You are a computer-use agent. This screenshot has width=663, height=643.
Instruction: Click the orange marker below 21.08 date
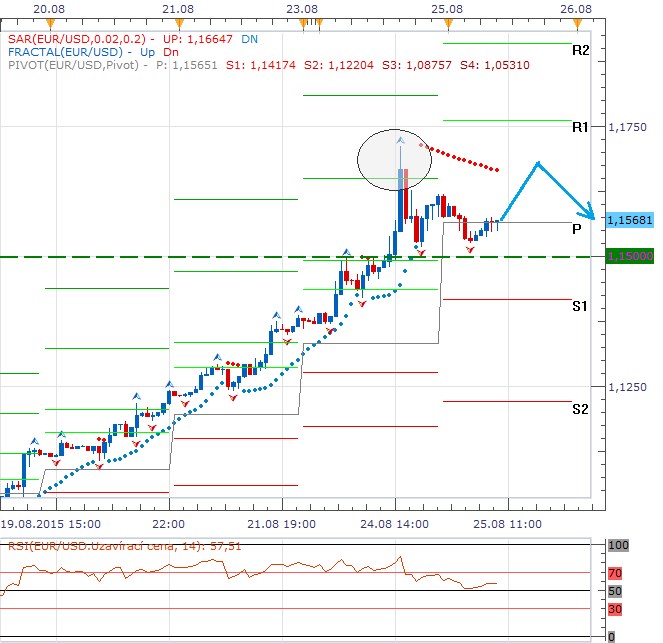178,22
